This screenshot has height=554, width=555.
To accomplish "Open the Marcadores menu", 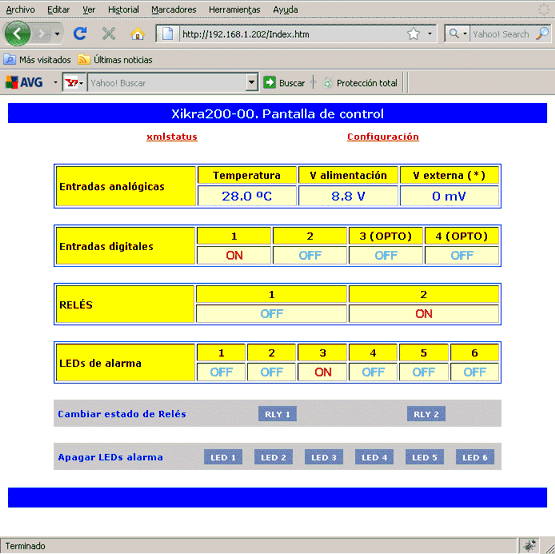I will click(x=173, y=10).
